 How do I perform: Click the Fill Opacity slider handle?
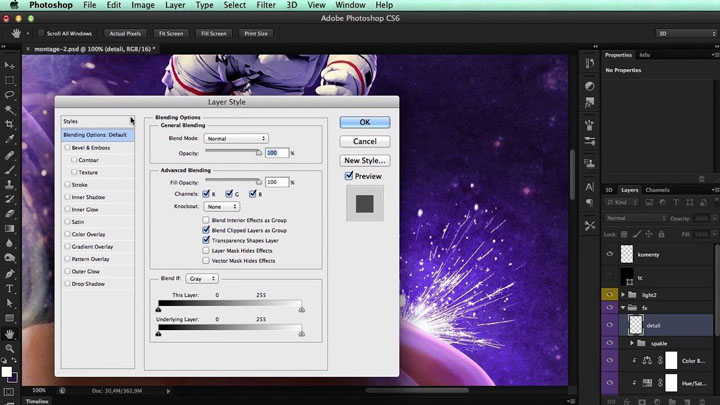click(x=259, y=182)
